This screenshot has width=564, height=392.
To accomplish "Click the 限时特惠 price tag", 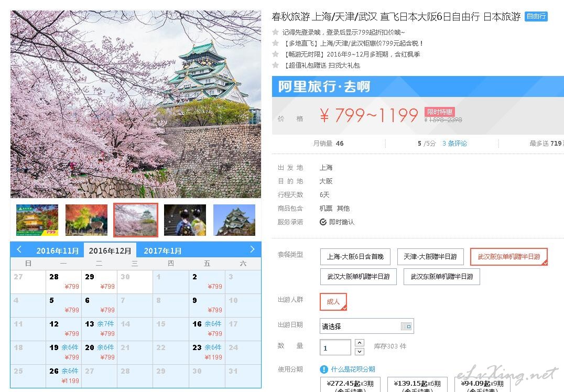I will (440, 112).
